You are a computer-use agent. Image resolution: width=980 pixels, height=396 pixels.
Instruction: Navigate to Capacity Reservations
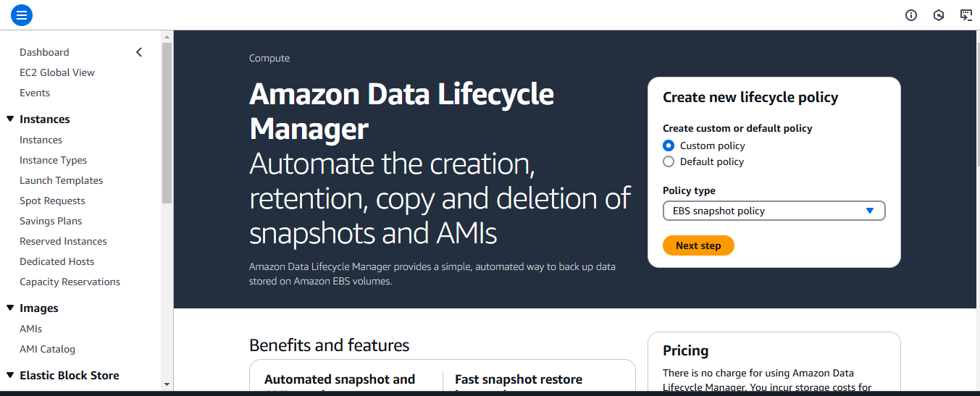click(70, 282)
